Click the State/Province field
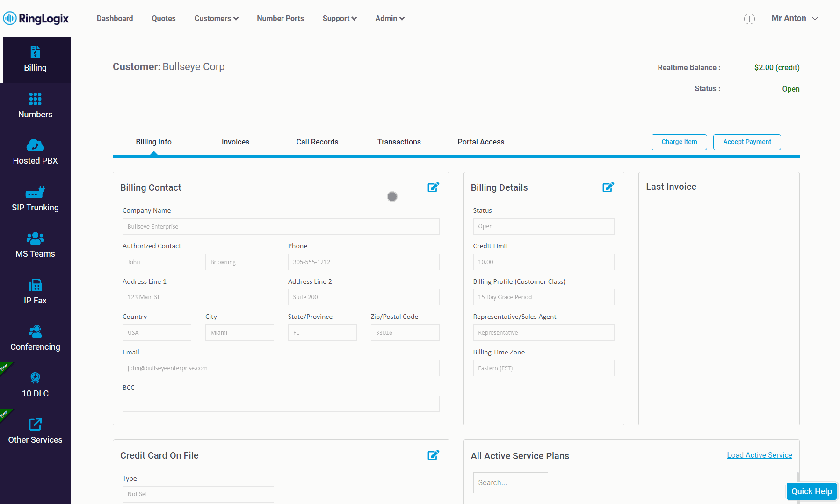This screenshot has width=840, height=504. click(322, 333)
